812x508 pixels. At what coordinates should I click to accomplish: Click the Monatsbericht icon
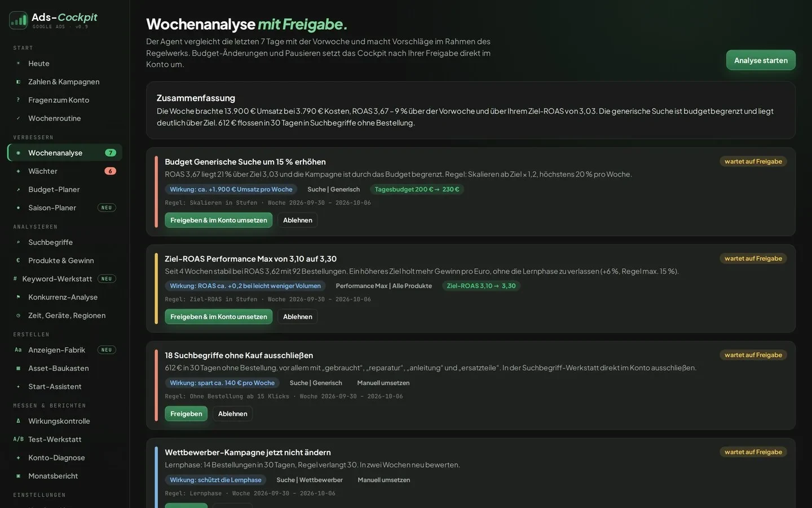[x=18, y=476]
